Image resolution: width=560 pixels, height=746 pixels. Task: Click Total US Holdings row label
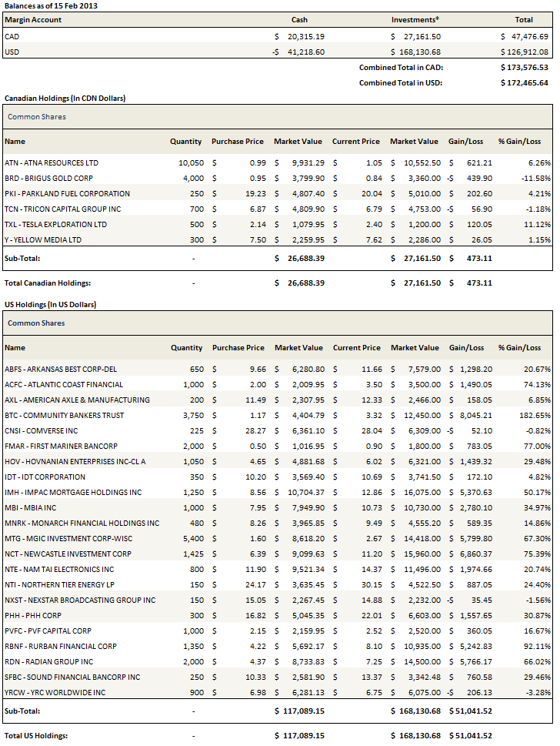[36, 736]
